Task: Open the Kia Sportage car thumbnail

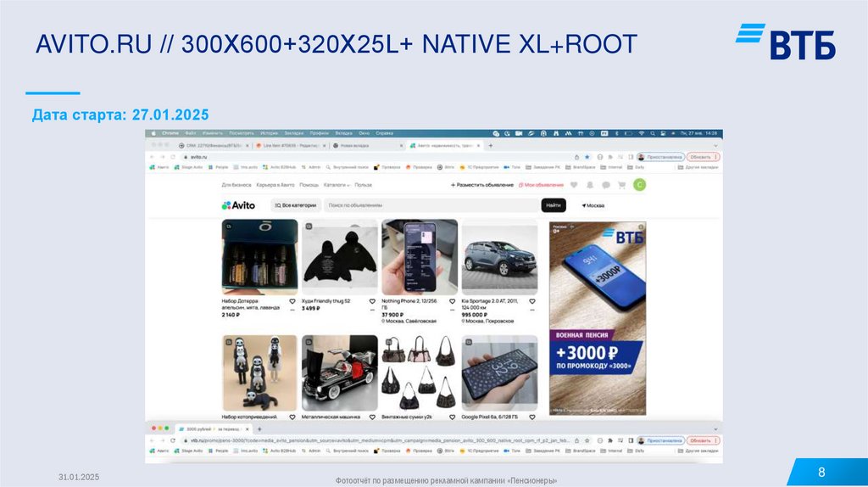Action: [x=499, y=256]
